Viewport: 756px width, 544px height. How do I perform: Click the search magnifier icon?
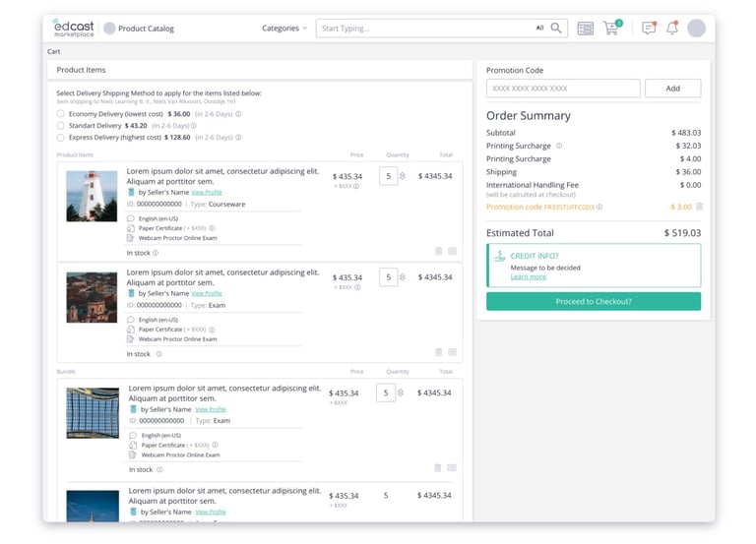[556, 28]
